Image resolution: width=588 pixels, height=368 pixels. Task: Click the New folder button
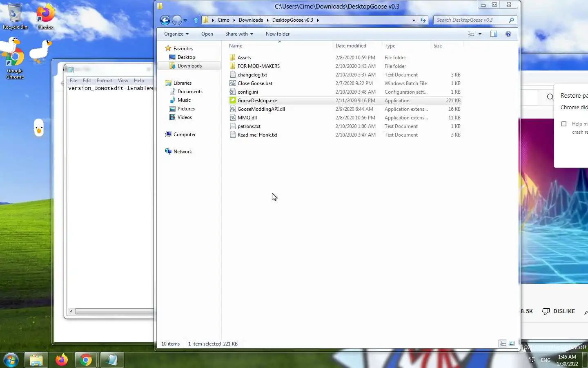point(278,34)
